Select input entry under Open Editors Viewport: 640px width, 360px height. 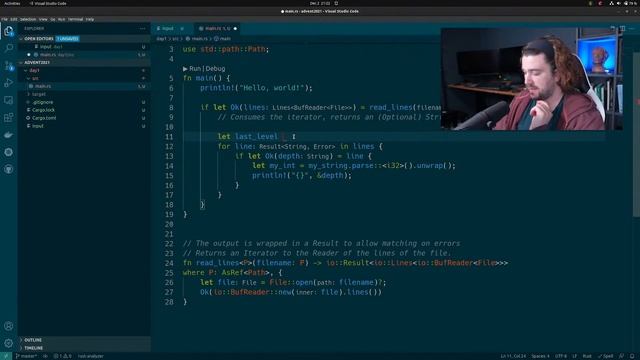pyautogui.click(x=84, y=47)
